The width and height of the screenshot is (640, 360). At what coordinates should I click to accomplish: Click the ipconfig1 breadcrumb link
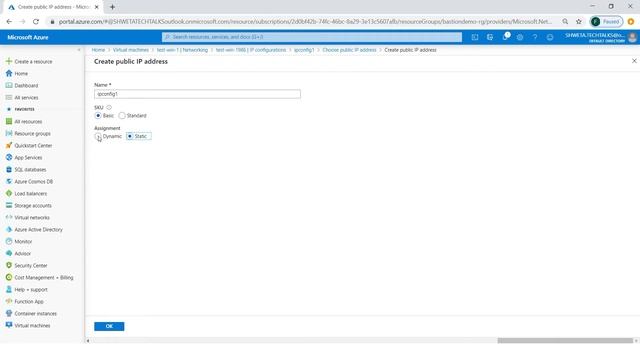click(x=304, y=50)
